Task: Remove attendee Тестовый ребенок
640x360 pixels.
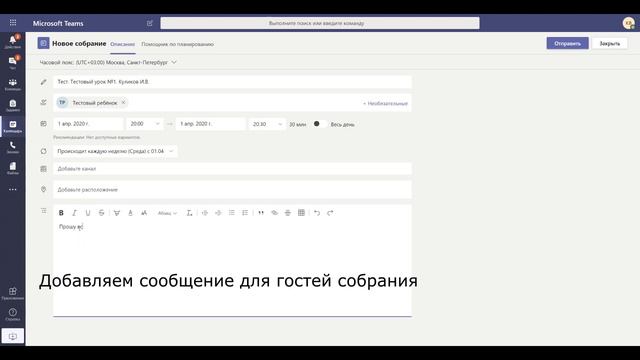Action: click(123, 103)
